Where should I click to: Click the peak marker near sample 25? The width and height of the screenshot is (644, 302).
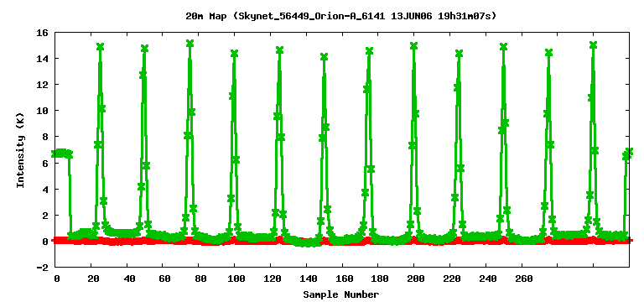tap(100, 46)
